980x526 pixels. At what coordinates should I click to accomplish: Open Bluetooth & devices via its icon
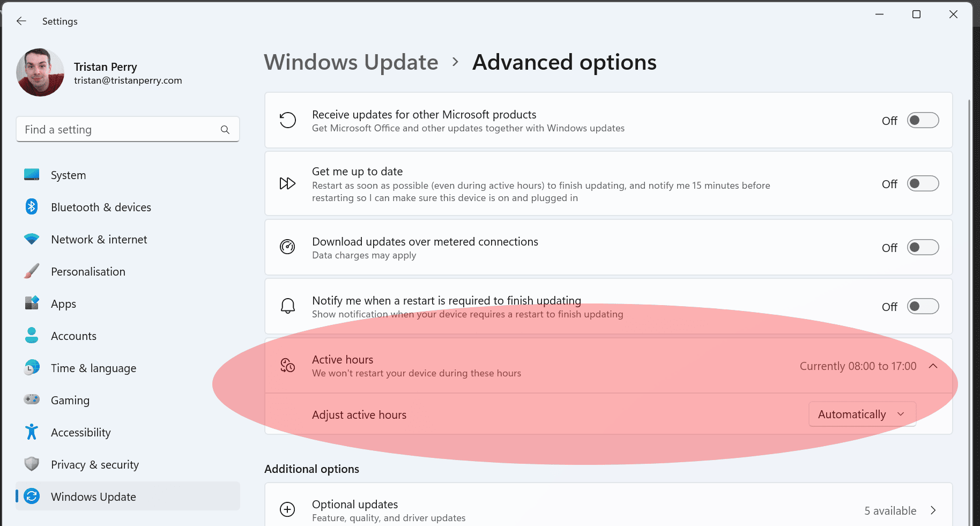[32, 206]
